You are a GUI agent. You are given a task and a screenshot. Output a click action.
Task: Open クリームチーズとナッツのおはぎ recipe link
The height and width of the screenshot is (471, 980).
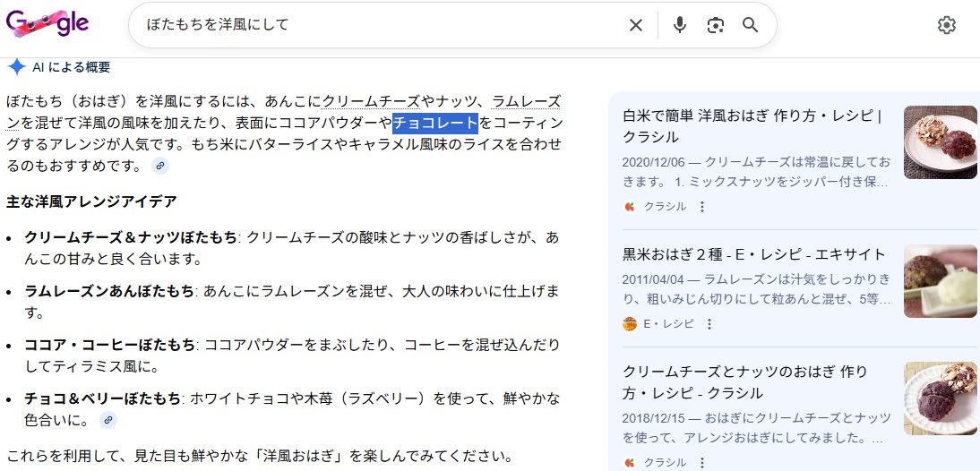pyautogui.click(x=744, y=382)
